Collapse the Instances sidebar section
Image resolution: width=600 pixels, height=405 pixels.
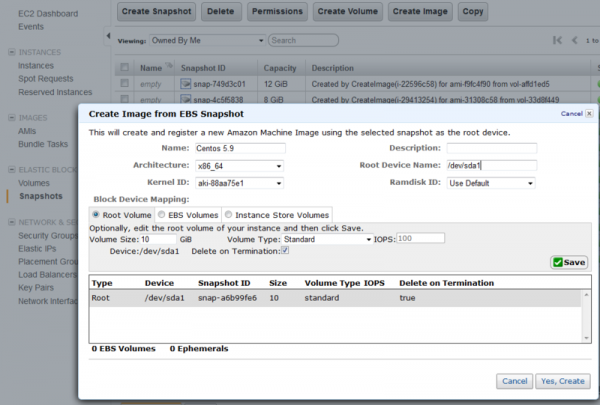(9, 50)
